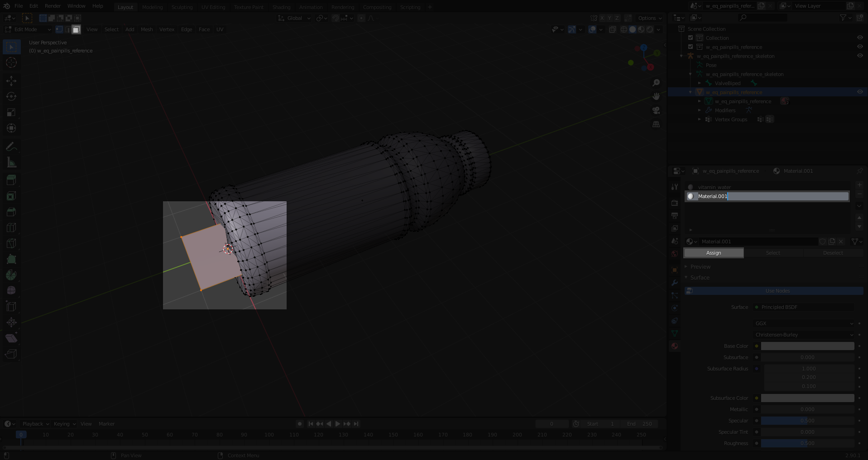This screenshot has height=460, width=868.
Task: Open the Render menu
Action: coord(53,6)
